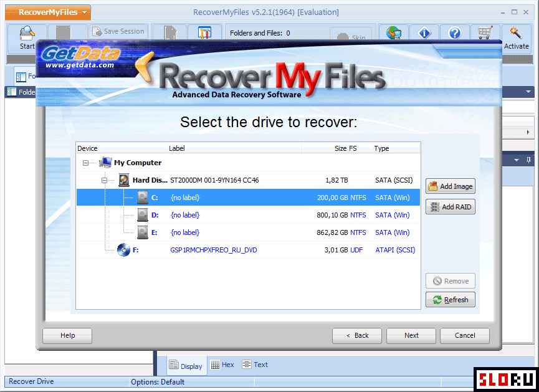
Task: Click the Start recovery toolbar icon
Action: tap(27, 37)
